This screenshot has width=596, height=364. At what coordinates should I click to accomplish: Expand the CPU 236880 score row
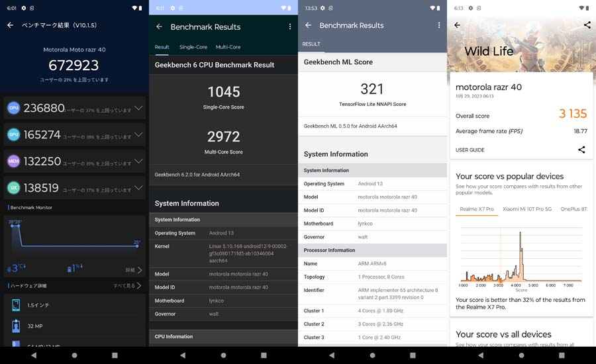(x=74, y=108)
